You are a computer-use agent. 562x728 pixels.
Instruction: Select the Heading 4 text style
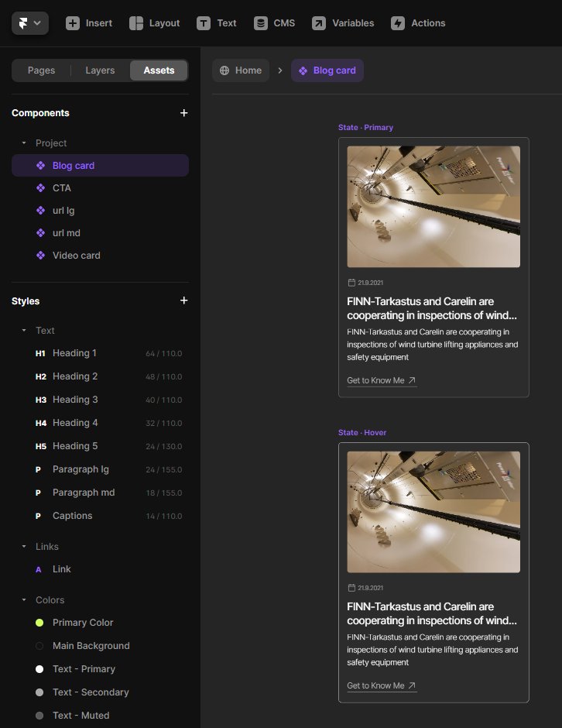coord(100,423)
